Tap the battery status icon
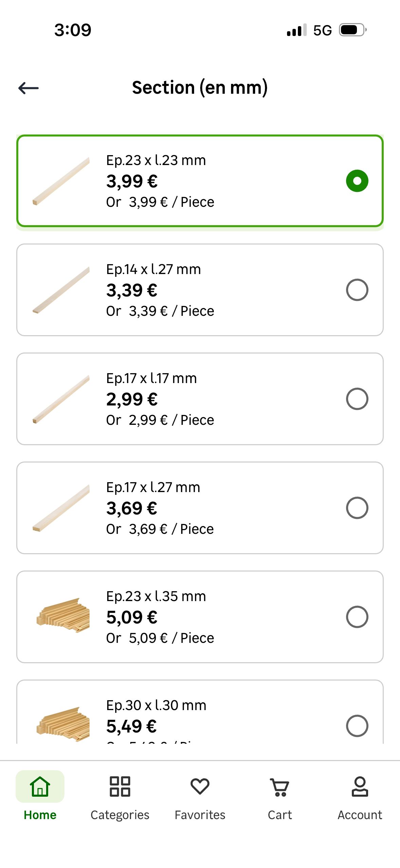This screenshot has height=868, width=400. click(353, 30)
